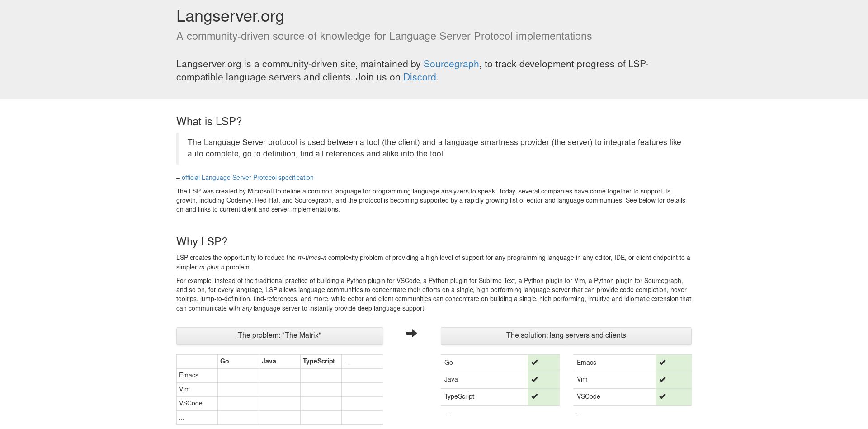Screen dimensions: 868x429
Task: Click the TypeScript column header in the matrix
Action: pos(318,361)
